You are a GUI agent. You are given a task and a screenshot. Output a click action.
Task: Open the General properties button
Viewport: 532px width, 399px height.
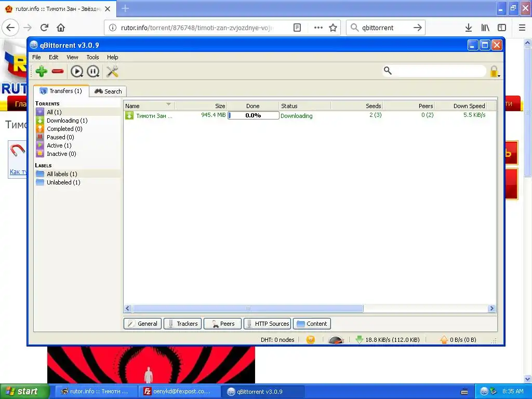tap(142, 324)
